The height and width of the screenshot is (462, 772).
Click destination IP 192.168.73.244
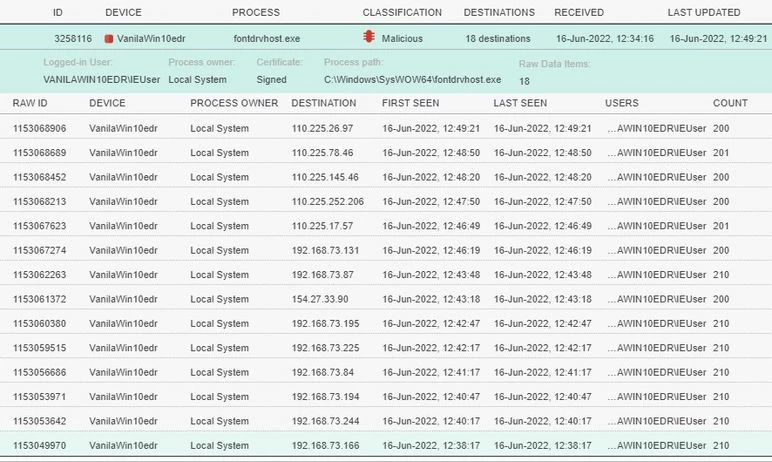[325, 421]
